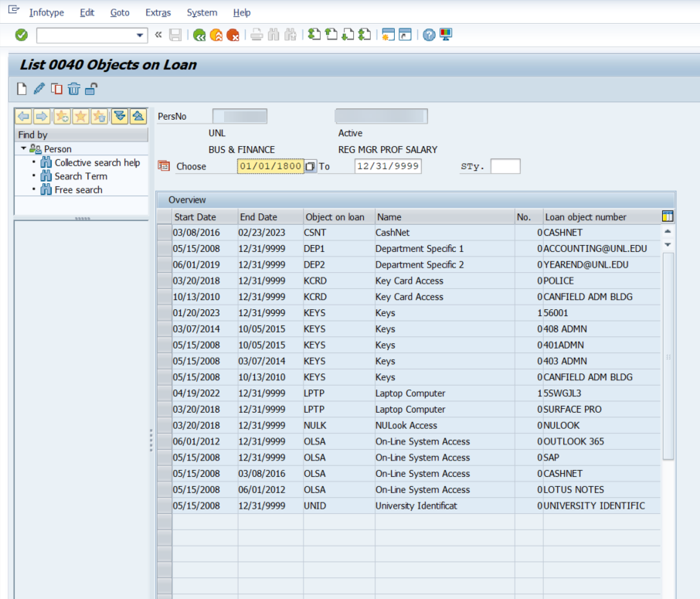Image resolution: width=700 pixels, height=599 pixels.
Task: Open the Help question mark icon
Action: coord(429,35)
